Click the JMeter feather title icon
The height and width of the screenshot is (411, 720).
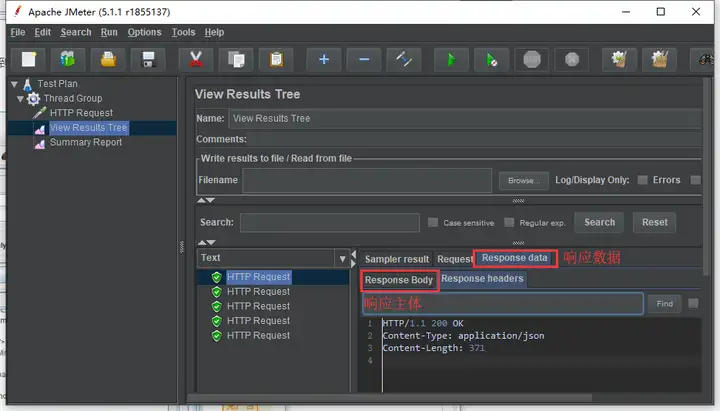[x=17, y=11]
